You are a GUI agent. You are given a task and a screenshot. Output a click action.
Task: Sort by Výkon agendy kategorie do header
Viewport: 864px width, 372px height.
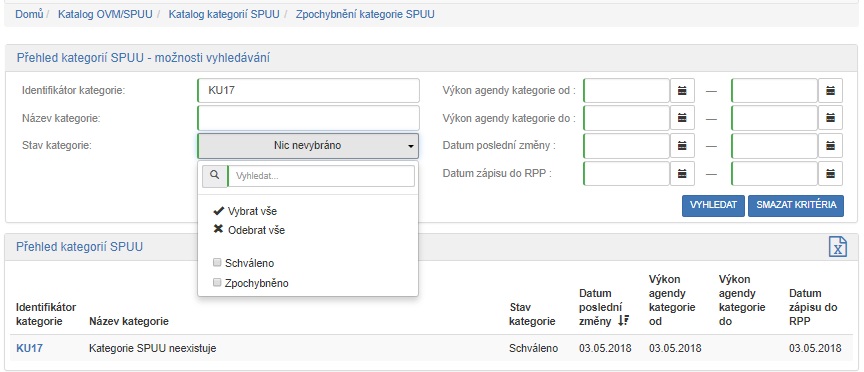[x=742, y=300]
